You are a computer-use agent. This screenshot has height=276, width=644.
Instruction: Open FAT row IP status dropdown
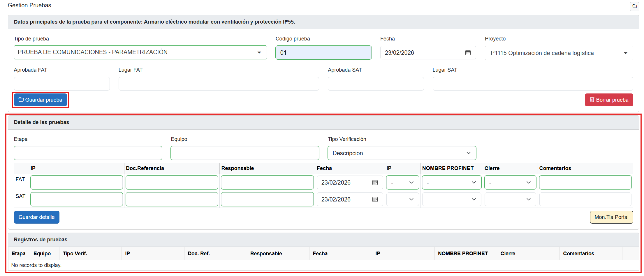tap(402, 183)
